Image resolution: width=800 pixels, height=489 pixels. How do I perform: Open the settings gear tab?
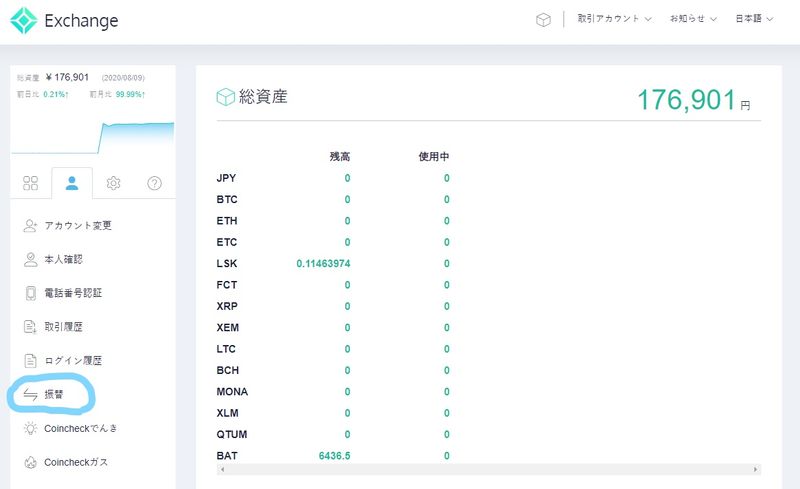pos(114,183)
